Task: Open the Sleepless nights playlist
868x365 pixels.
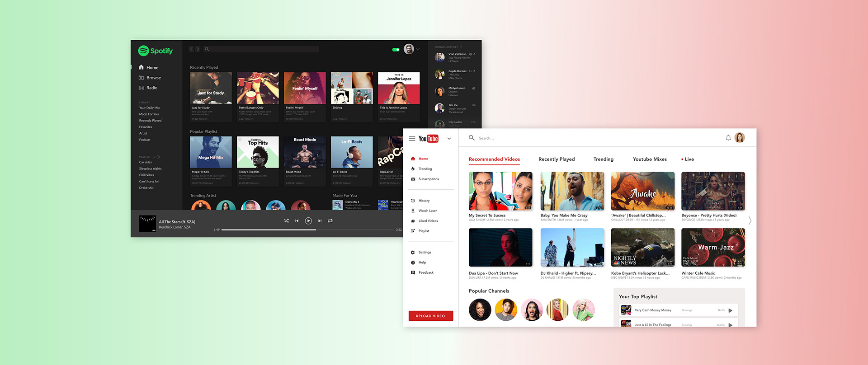Action: [150, 168]
